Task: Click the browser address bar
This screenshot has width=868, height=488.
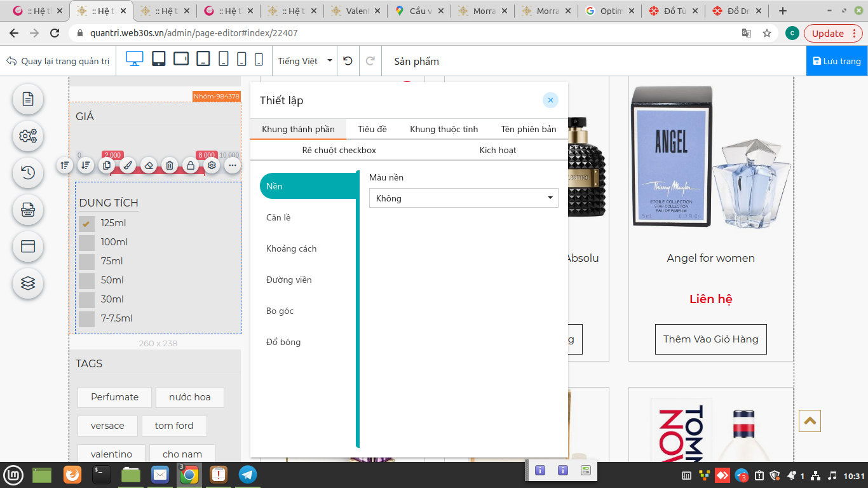Action: coord(407,33)
